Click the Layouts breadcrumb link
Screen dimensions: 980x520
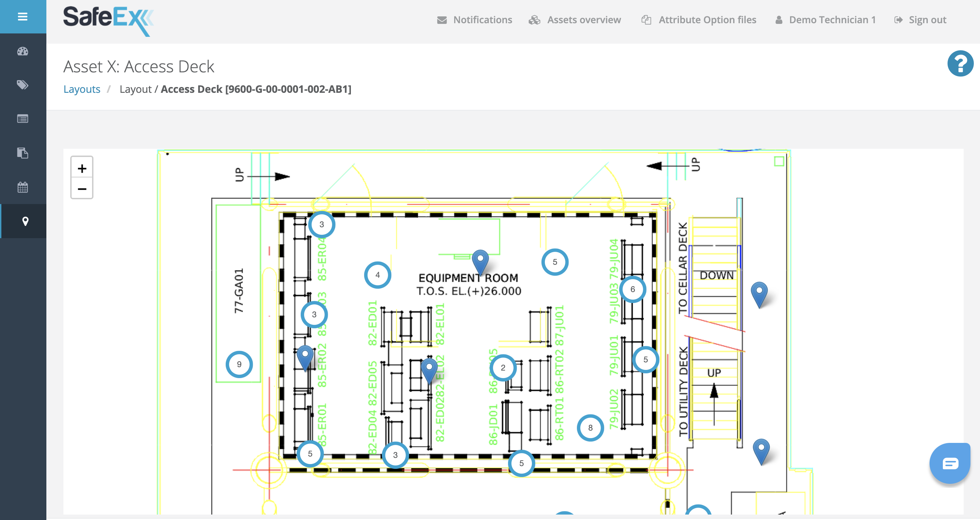[x=82, y=89]
